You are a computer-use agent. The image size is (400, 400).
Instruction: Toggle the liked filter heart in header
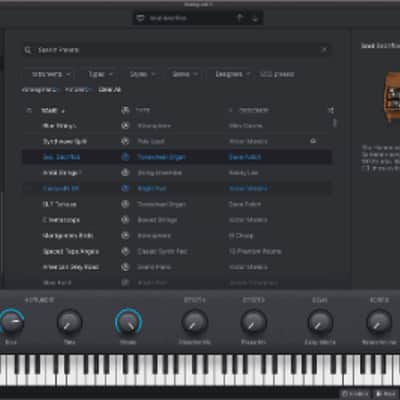point(29,110)
